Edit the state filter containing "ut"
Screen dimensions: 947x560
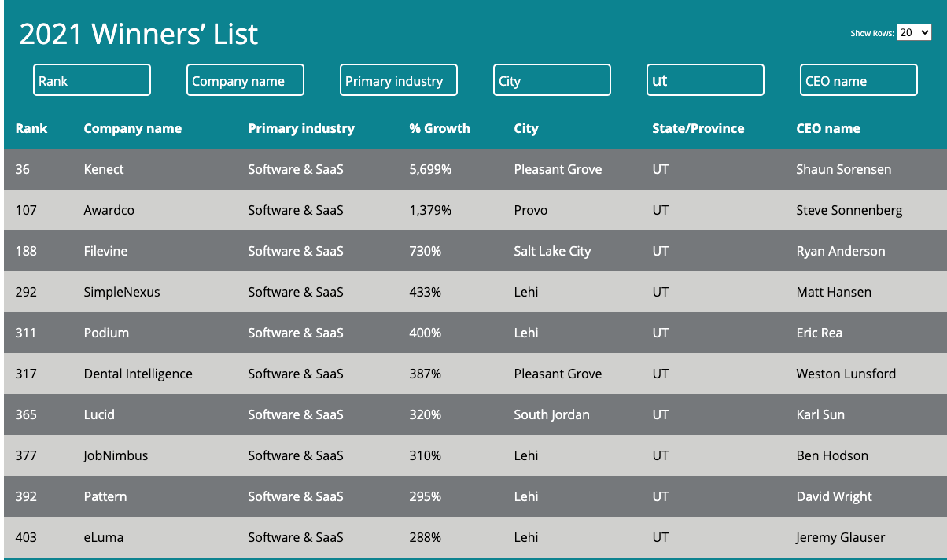[706, 80]
